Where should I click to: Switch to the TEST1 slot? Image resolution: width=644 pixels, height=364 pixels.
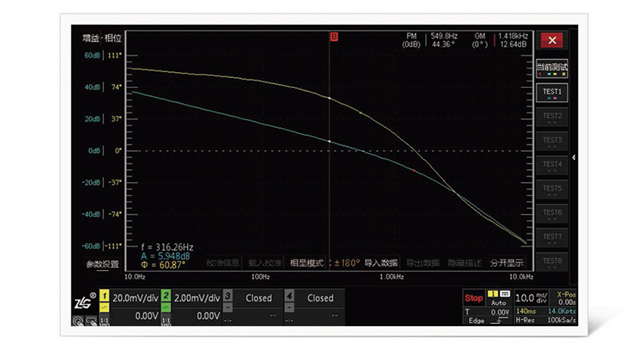click(552, 93)
